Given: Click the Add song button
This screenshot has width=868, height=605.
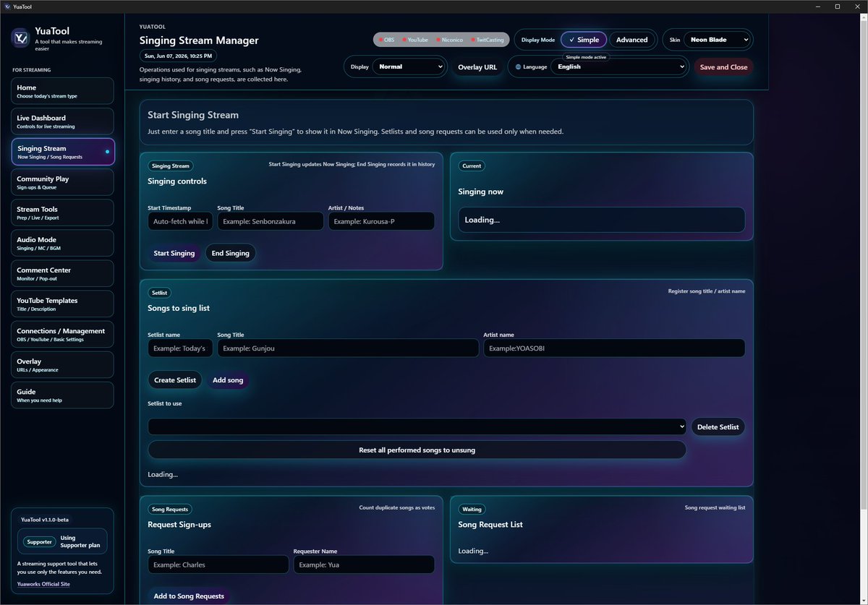Looking at the screenshot, I should point(228,379).
